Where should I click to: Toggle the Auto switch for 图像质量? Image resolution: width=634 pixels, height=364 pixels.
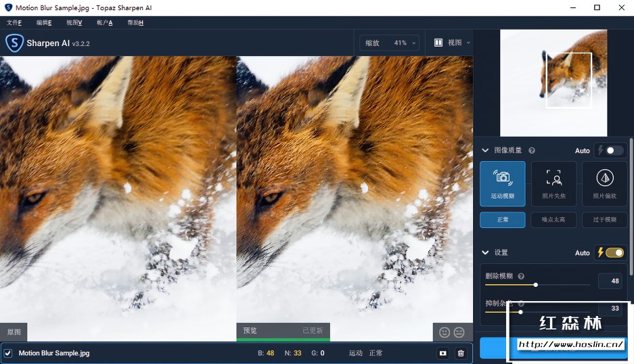[614, 150]
